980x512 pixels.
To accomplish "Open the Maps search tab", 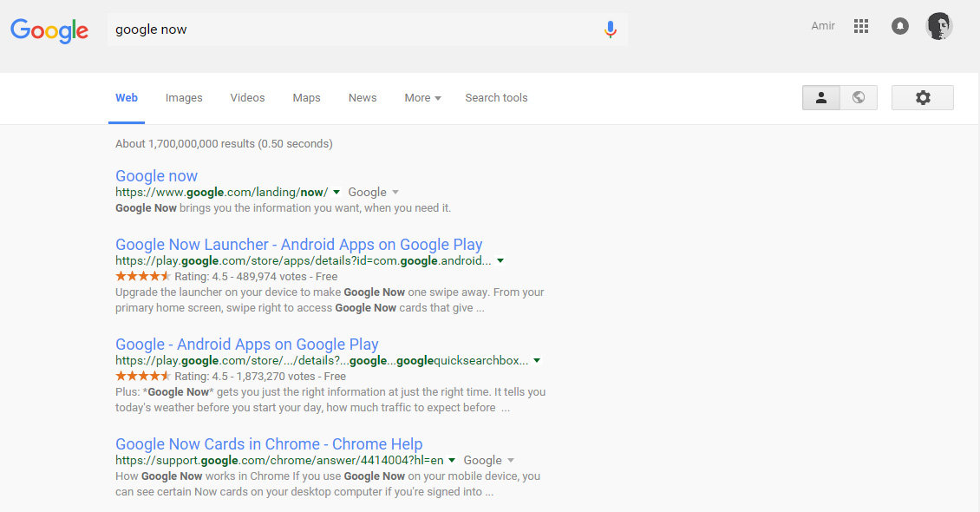I will coord(306,97).
